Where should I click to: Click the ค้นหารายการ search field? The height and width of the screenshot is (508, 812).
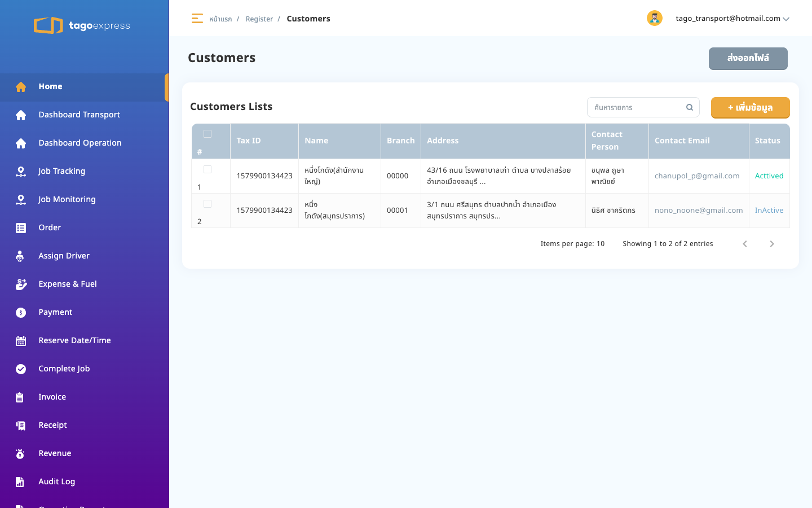(643, 107)
